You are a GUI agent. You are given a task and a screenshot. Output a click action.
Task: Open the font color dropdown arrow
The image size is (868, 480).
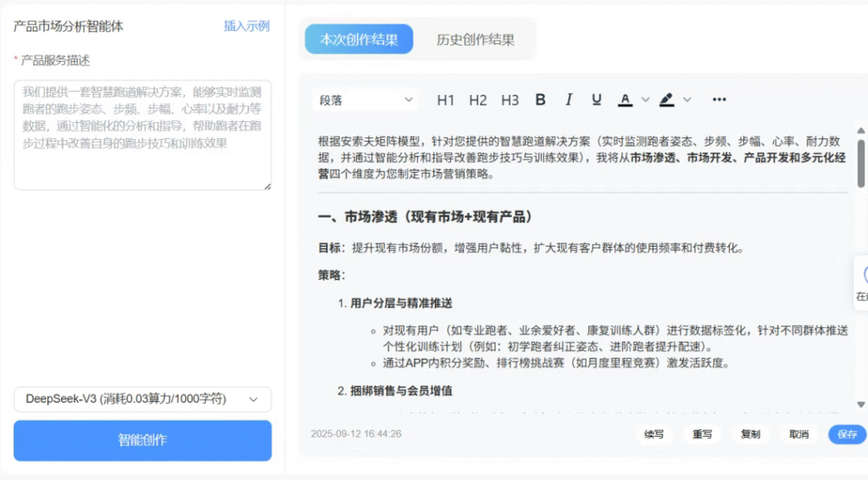(x=645, y=100)
